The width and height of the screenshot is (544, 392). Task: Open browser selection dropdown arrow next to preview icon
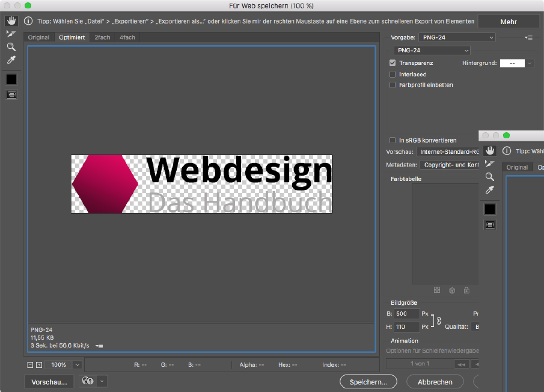(102, 381)
